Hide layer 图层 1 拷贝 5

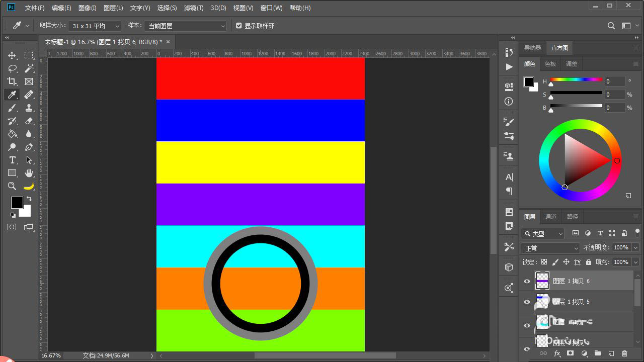(527, 302)
